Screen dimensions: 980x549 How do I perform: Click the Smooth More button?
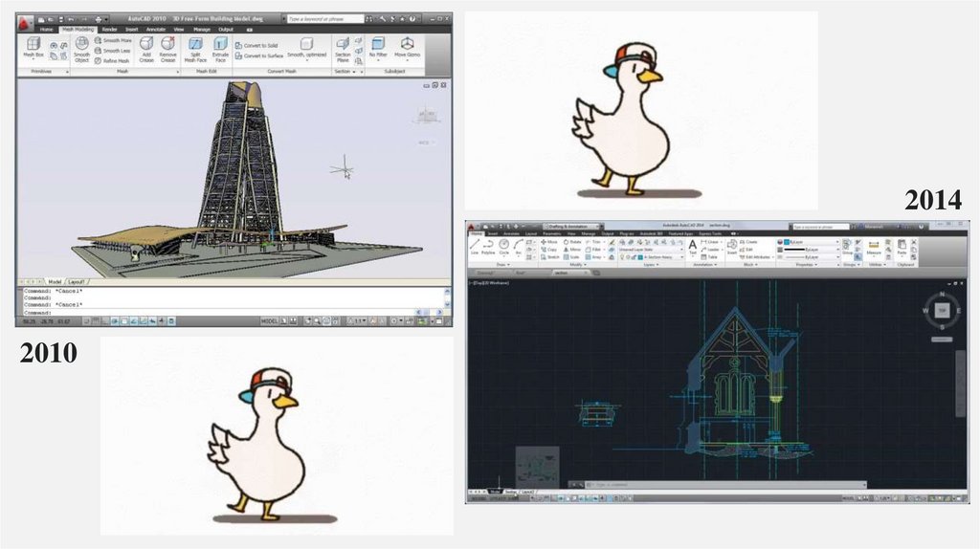[115, 41]
